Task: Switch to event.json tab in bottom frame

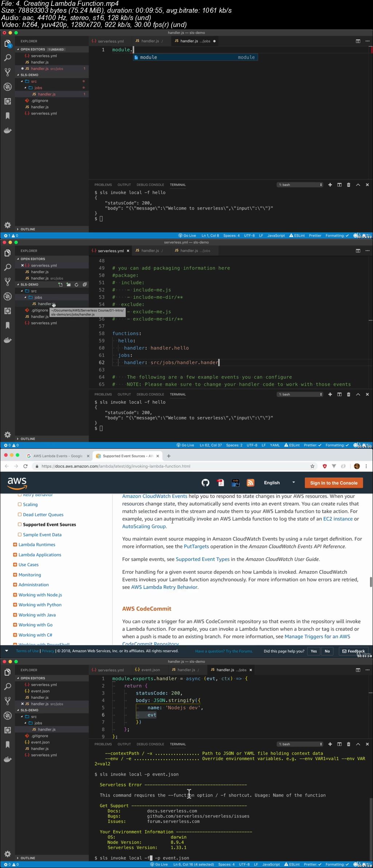Action: click(x=148, y=670)
